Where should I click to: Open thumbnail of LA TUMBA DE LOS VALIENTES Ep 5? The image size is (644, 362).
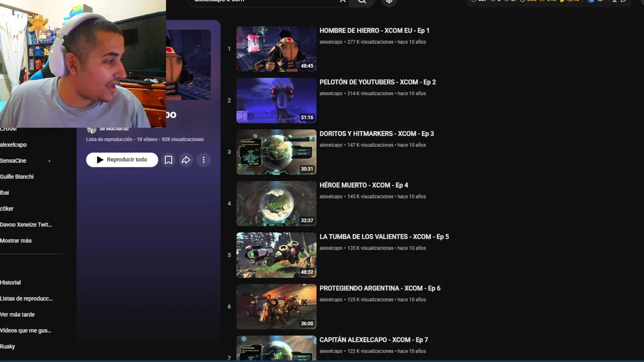[276, 255]
